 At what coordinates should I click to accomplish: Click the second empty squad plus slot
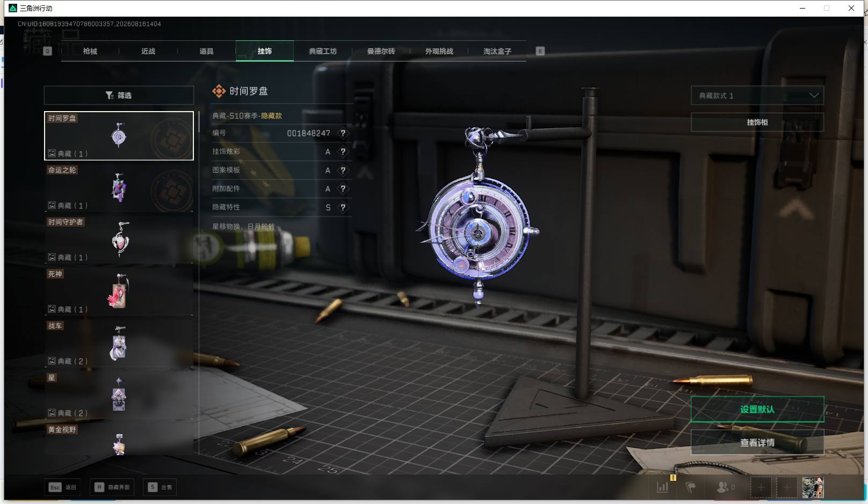(786, 487)
